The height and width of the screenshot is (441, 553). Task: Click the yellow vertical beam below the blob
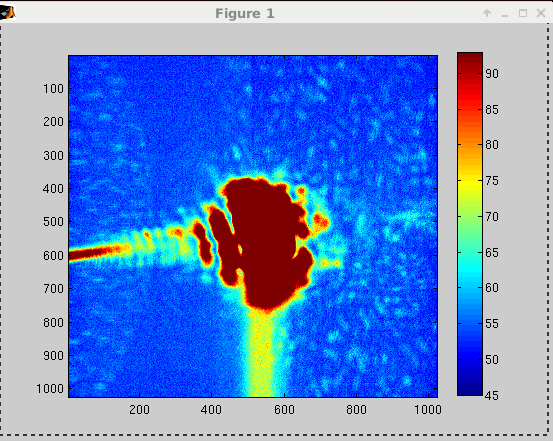[262, 353]
